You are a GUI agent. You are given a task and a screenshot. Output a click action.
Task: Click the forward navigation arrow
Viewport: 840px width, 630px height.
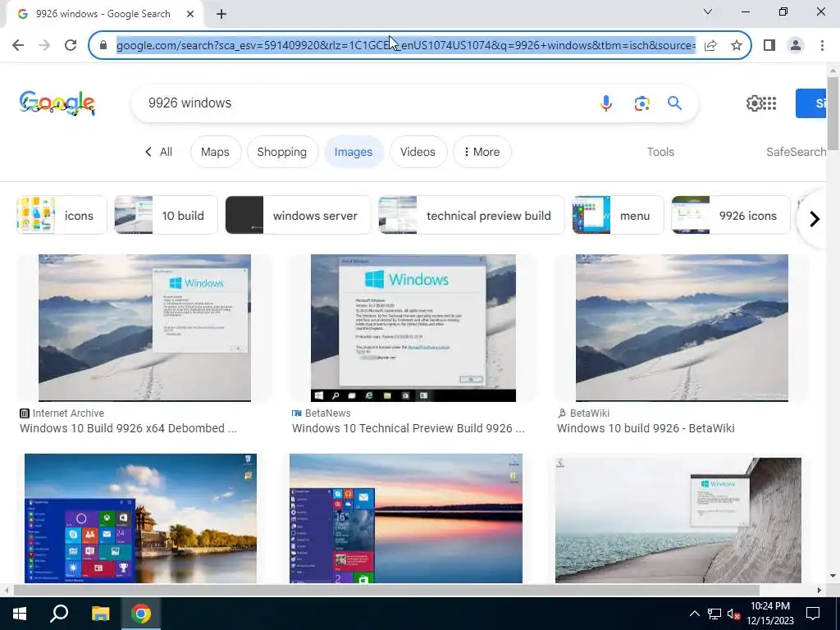[44, 45]
